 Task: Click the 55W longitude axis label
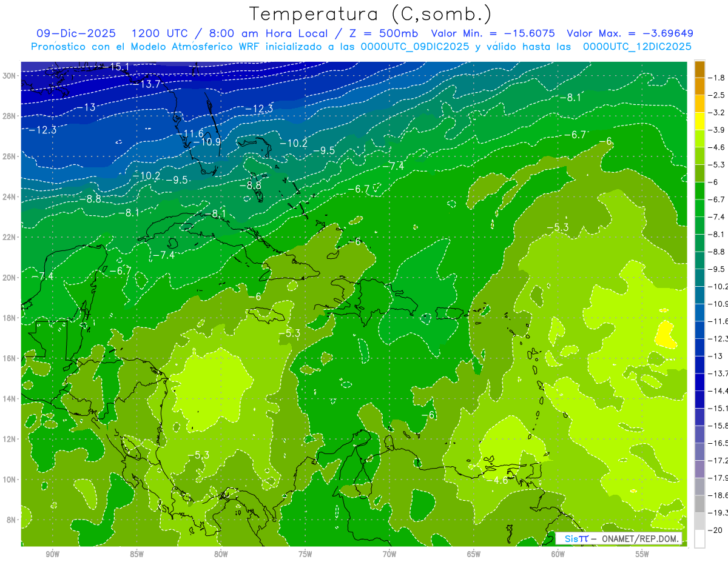point(642,554)
